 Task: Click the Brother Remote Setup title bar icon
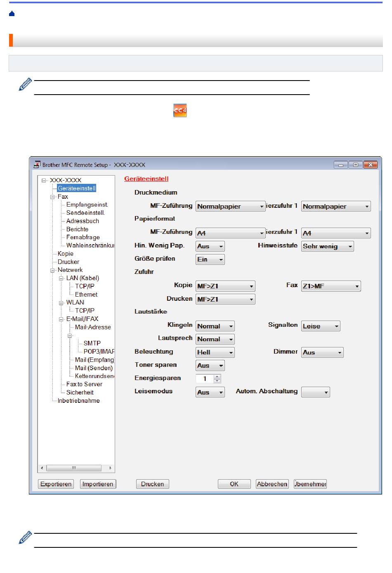coord(37,164)
